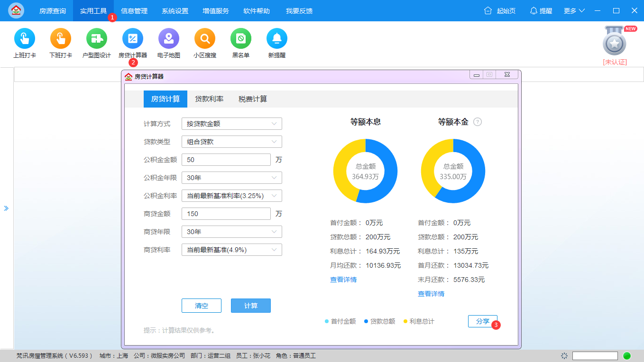The height and width of the screenshot is (362, 644).
Task: Switch to the 贷款利率 tab
Action: pos(209,99)
